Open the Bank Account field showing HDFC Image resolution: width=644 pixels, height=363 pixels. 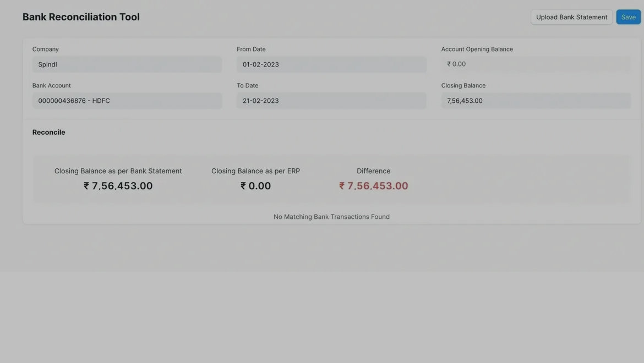tap(127, 101)
